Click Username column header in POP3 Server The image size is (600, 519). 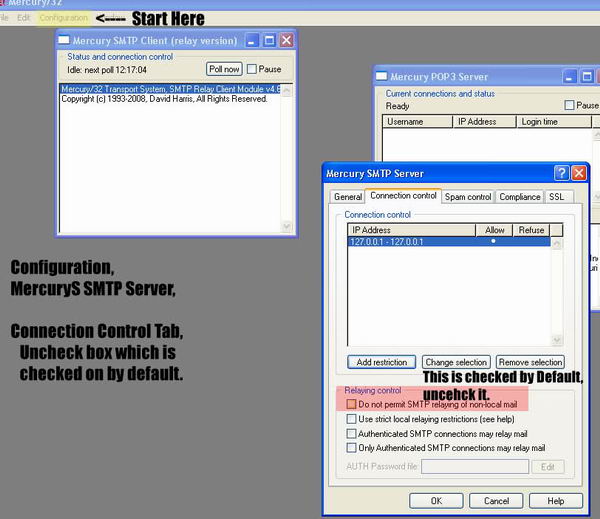point(417,122)
